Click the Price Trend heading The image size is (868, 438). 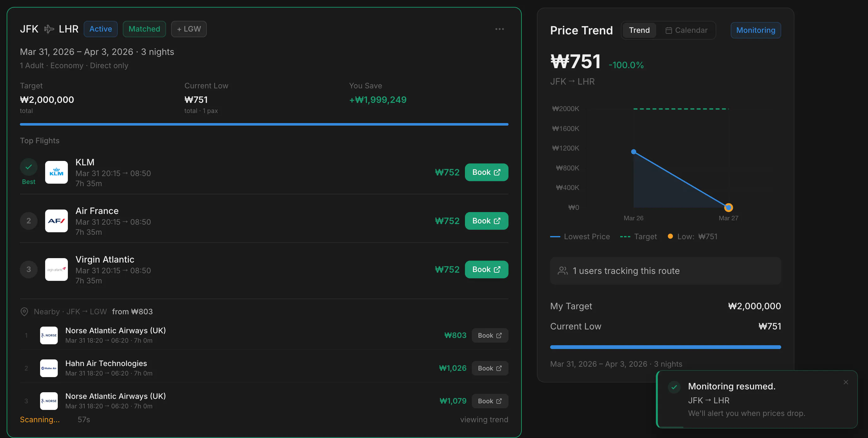point(581,30)
